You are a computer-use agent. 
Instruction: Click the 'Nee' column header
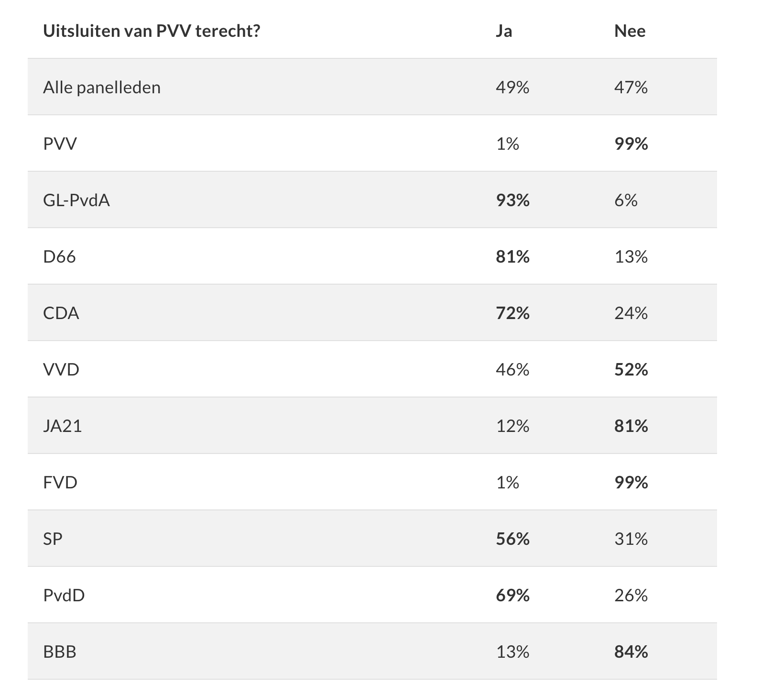[x=630, y=31]
